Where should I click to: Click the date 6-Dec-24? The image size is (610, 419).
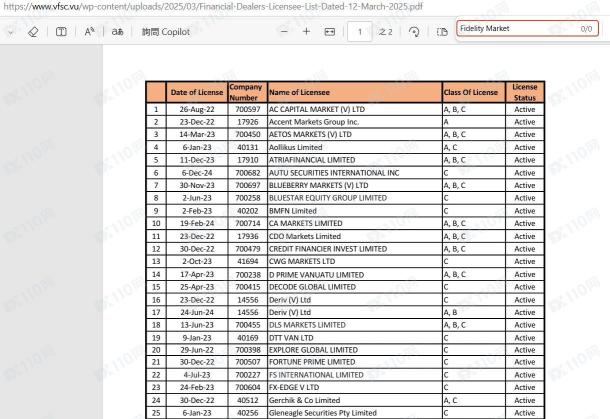pyautogui.click(x=197, y=173)
